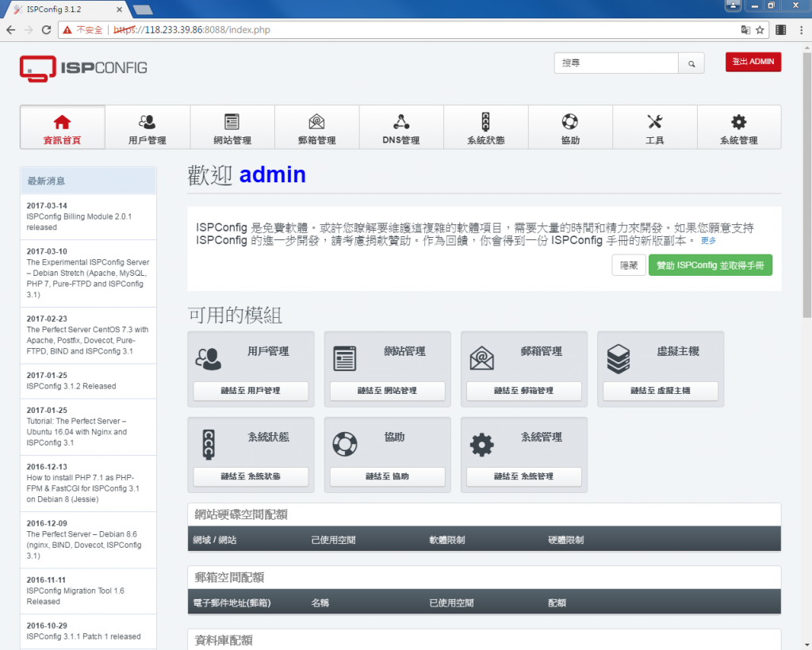Open the Chrome three-dot menu
This screenshot has height=650, width=812.
[801, 30]
